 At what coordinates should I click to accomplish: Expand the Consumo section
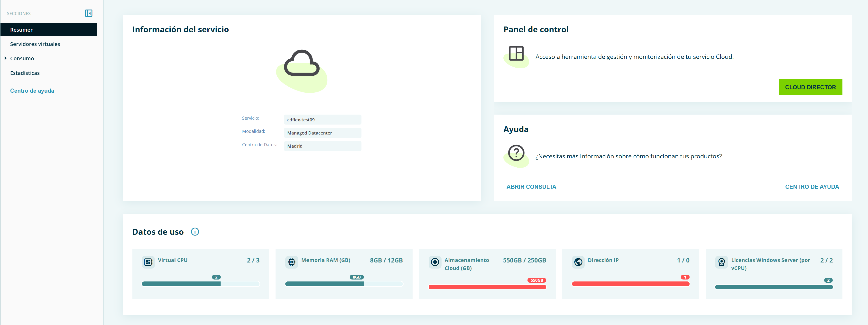[22, 58]
